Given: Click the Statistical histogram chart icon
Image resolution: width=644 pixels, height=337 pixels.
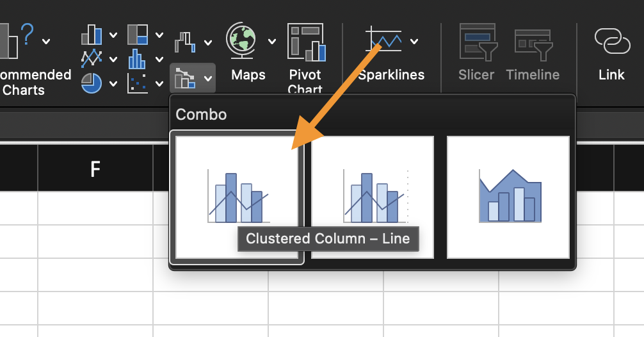Looking at the screenshot, I should 138,58.
